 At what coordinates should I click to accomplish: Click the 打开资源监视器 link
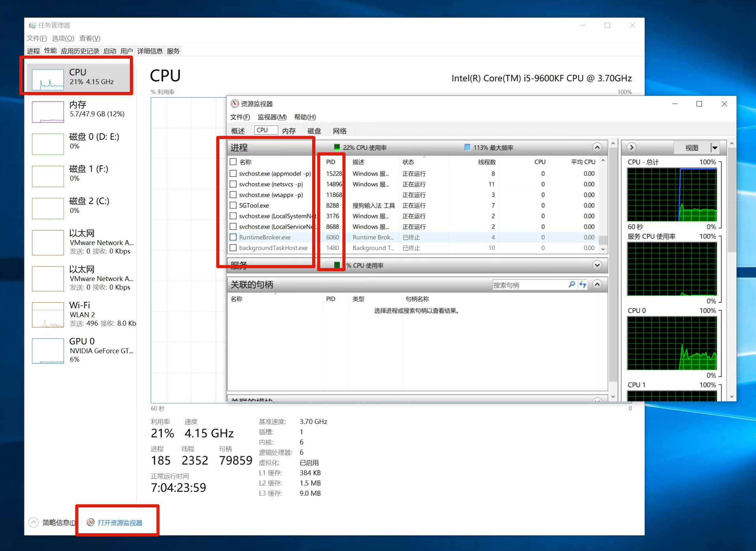point(120,523)
